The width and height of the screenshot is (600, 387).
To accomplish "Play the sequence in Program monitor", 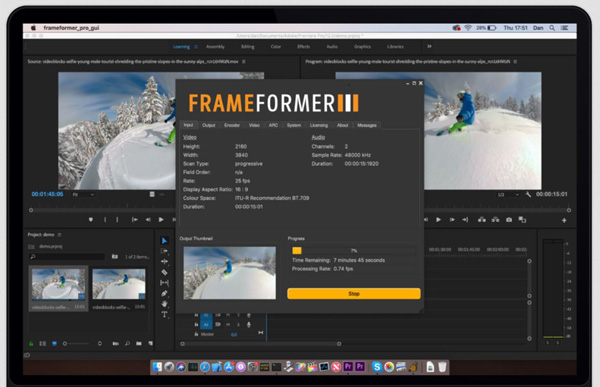I will click(x=439, y=220).
